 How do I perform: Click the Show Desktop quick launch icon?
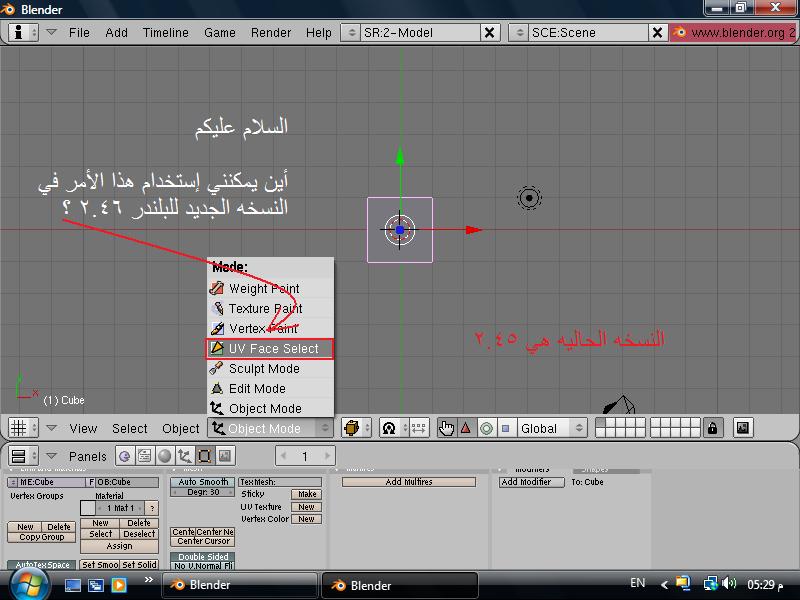(x=72, y=585)
